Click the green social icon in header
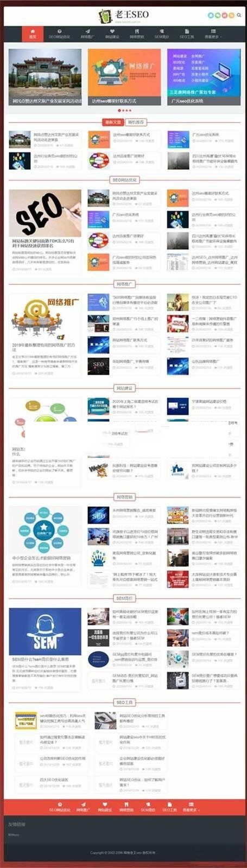 pos(217,15)
